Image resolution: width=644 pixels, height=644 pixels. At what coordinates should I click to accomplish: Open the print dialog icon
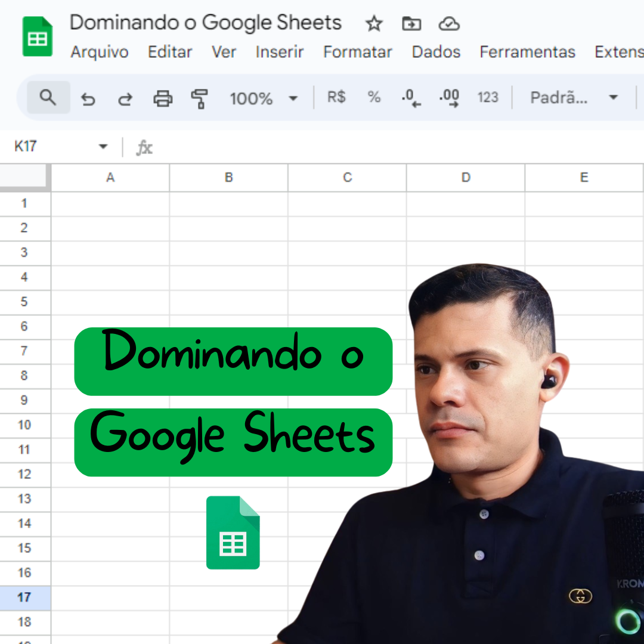point(162,97)
